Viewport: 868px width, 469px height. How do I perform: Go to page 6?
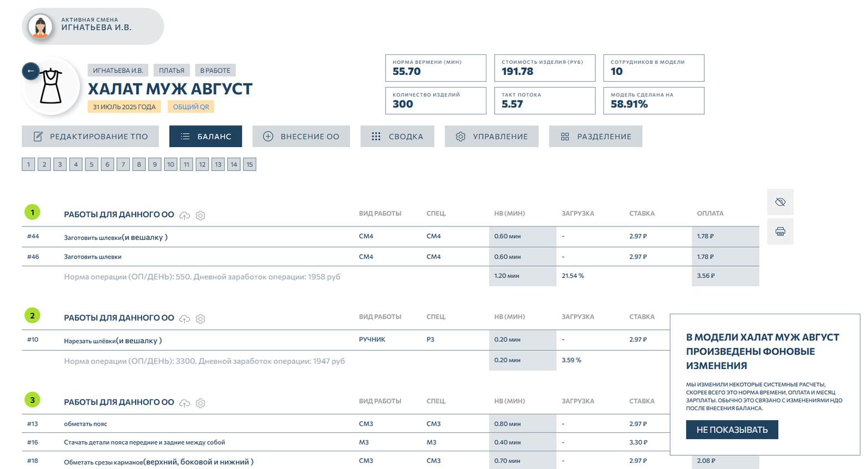point(108,164)
